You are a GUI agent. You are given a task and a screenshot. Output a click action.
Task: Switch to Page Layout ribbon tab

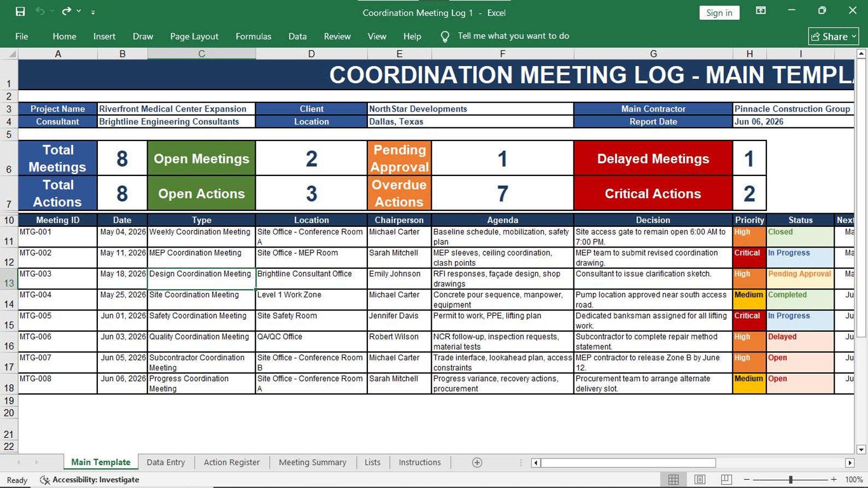[x=194, y=37]
